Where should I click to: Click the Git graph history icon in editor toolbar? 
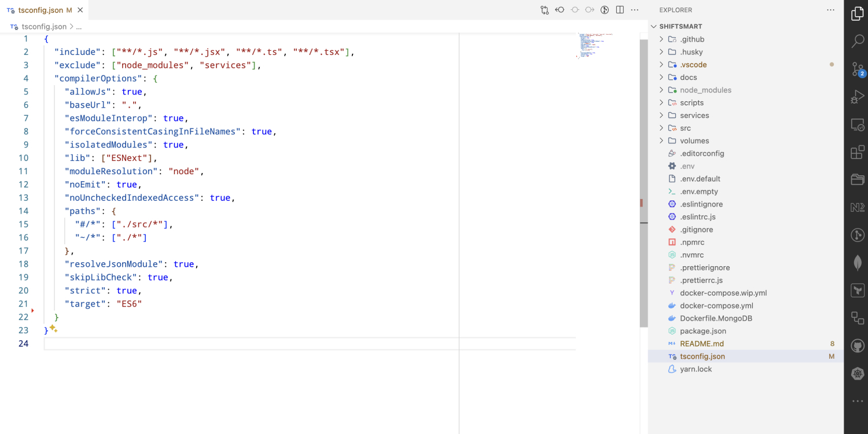tap(605, 10)
